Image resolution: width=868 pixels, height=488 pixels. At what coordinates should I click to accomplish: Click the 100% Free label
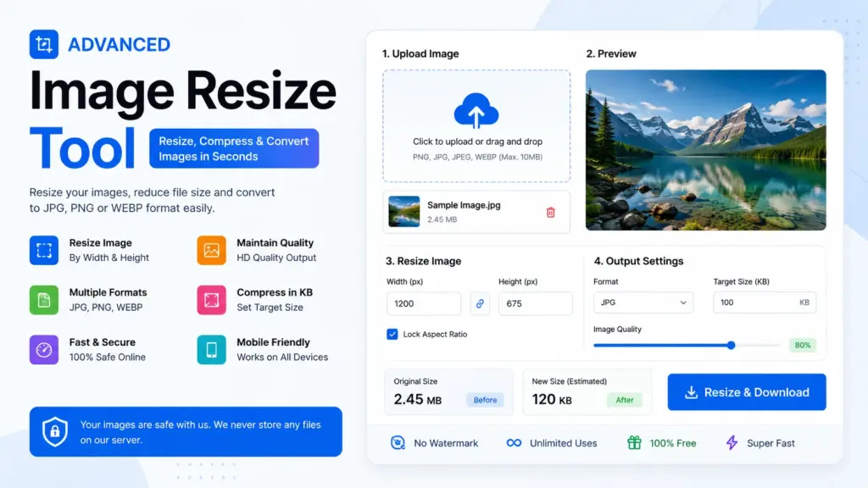(x=672, y=443)
